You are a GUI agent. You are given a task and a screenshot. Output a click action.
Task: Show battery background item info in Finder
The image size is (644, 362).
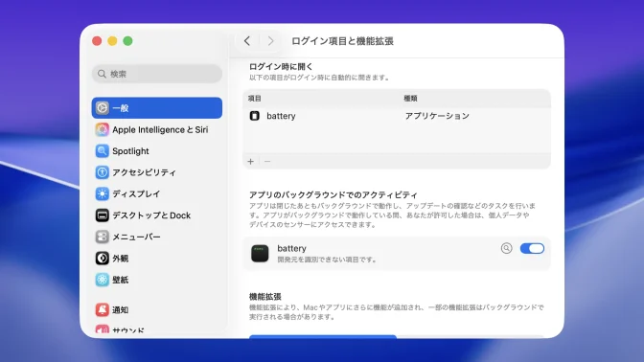click(506, 248)
